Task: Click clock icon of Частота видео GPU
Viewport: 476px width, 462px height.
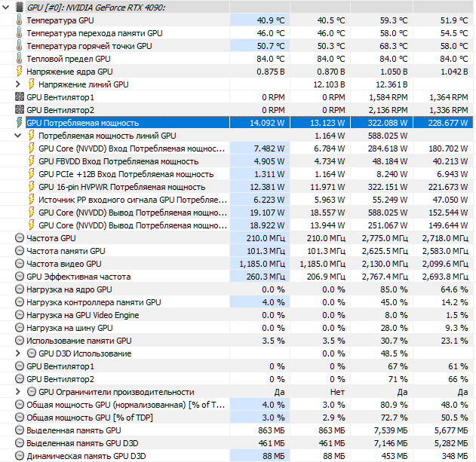Action: (x=20, y=264)
